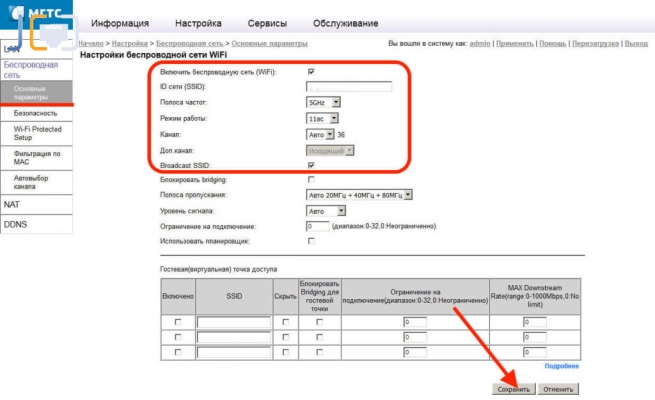Open 'Wi-Fi Protected Setup' sidebar item
The image size is (655, 400).
(37, 135)
